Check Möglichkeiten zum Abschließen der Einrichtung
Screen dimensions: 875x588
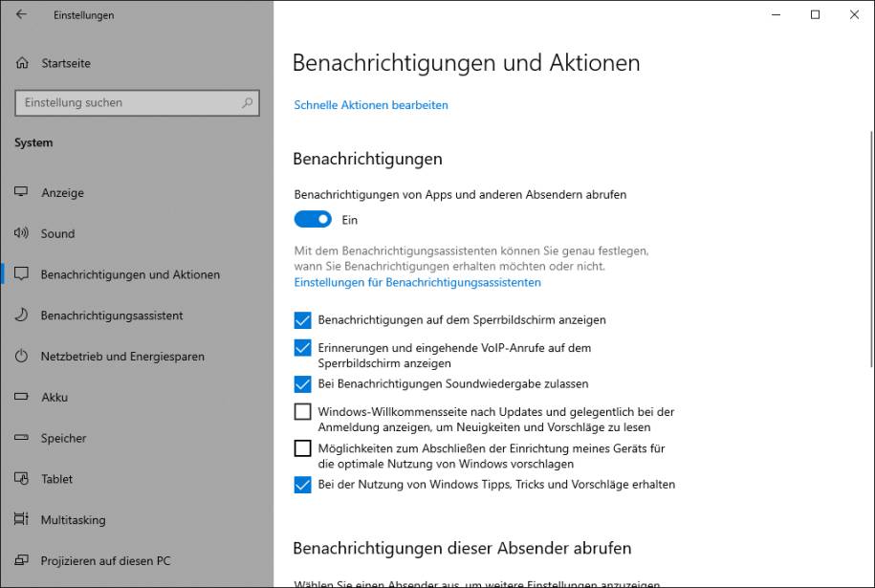[303, 448]
